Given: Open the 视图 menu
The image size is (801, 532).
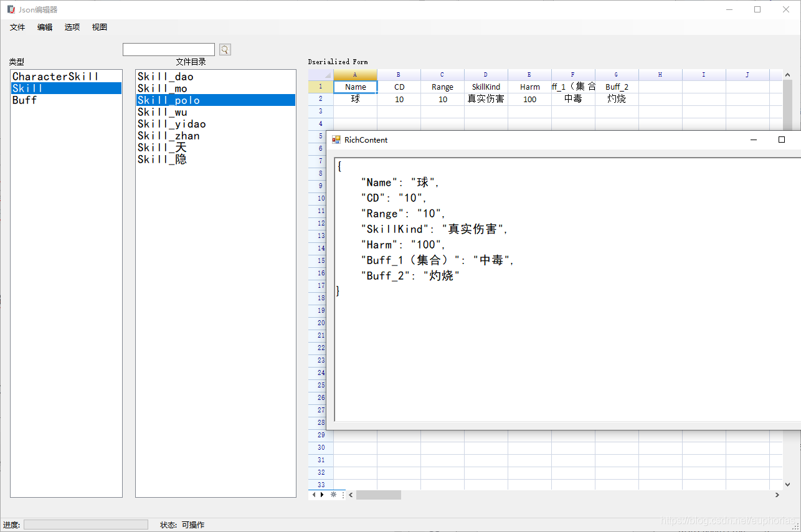Looking at the screenshot, I should 100,27.
